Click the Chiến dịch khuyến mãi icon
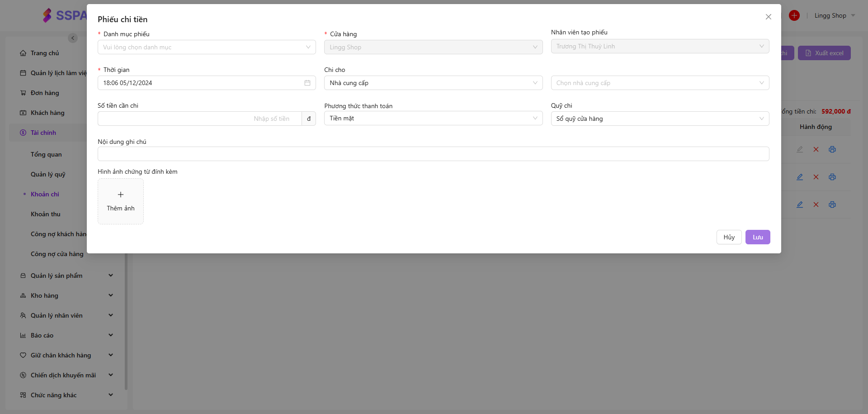 click(23, 375)
